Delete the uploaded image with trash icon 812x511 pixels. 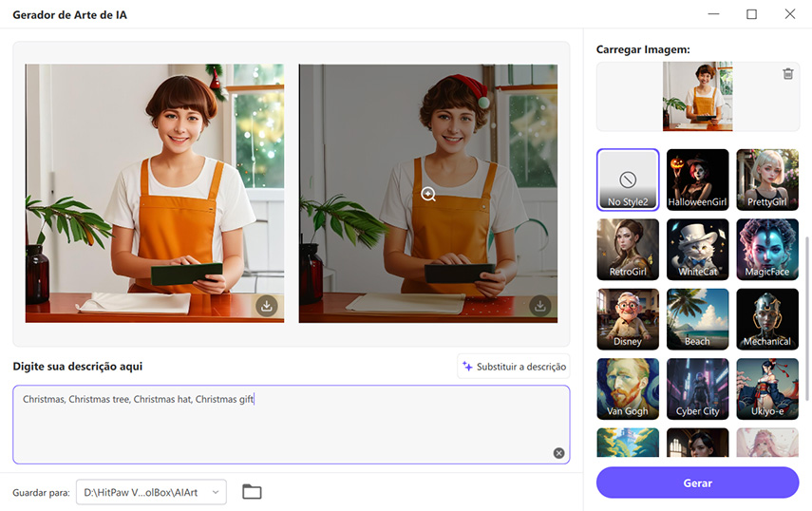(x=787, y=74)
